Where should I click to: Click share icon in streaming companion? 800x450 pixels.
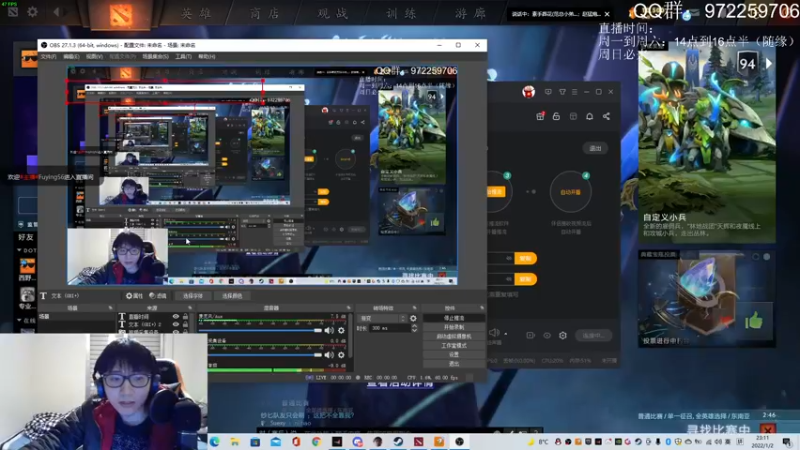click(606, 116)
